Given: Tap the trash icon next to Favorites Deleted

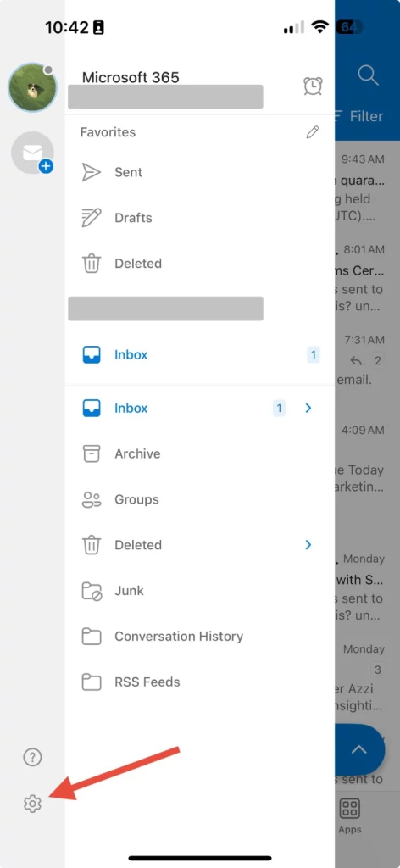Looking at the screenshot, I should 92,264.
